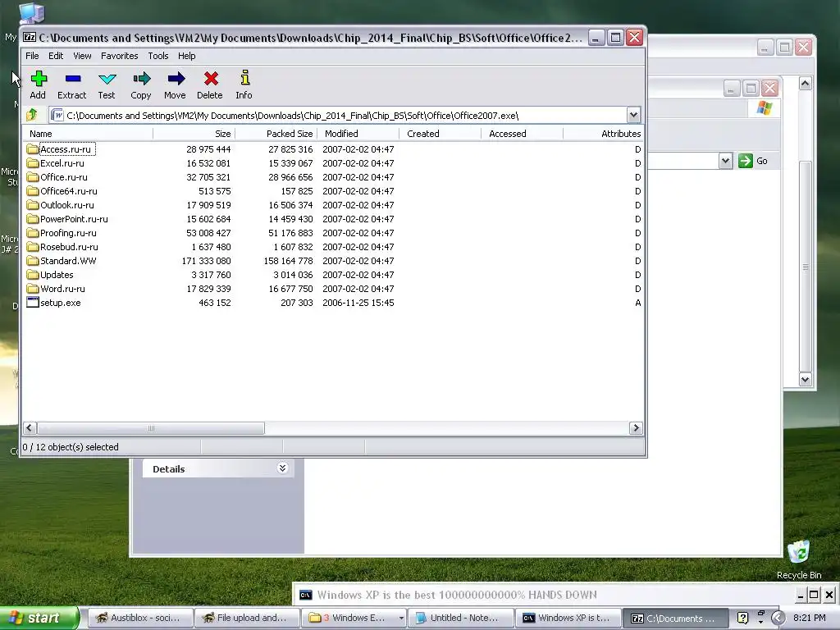
Task: Select the Outlook.ru-ru folder icon
Action: [33, 204]
